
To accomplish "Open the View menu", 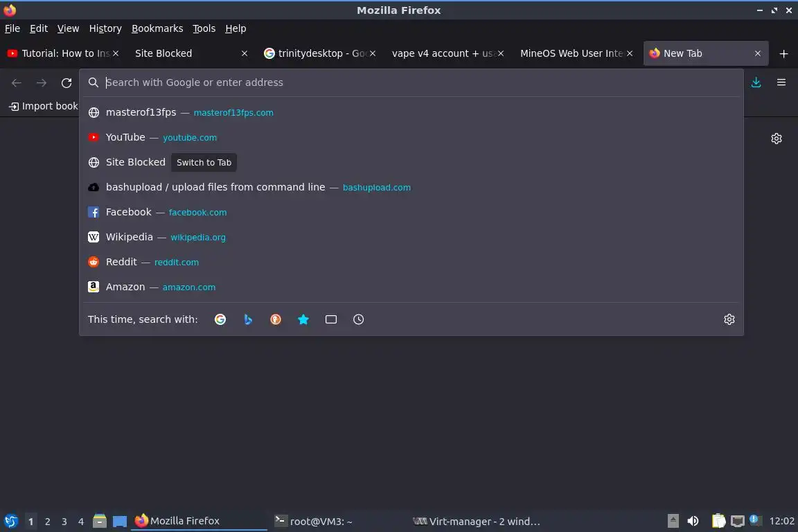I will 68,28.
